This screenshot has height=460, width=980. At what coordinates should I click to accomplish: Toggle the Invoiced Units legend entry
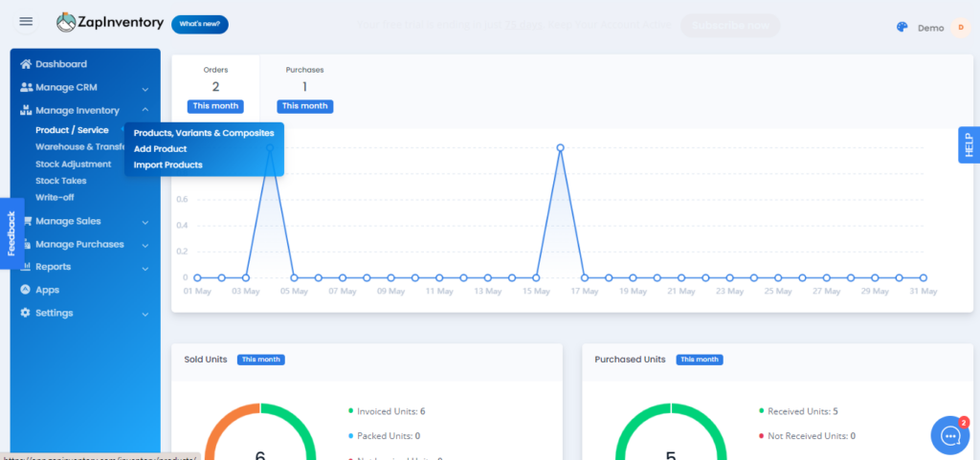click(x=388, y=411)
